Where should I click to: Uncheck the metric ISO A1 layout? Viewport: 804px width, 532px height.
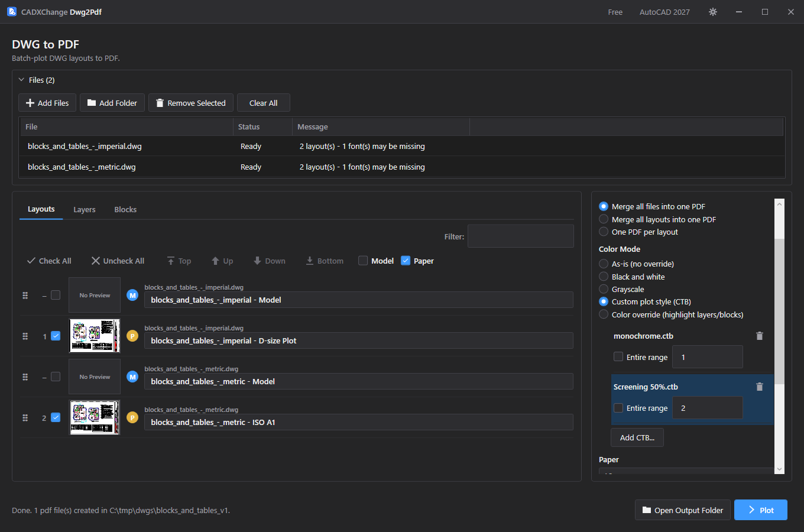click(56, 417)
